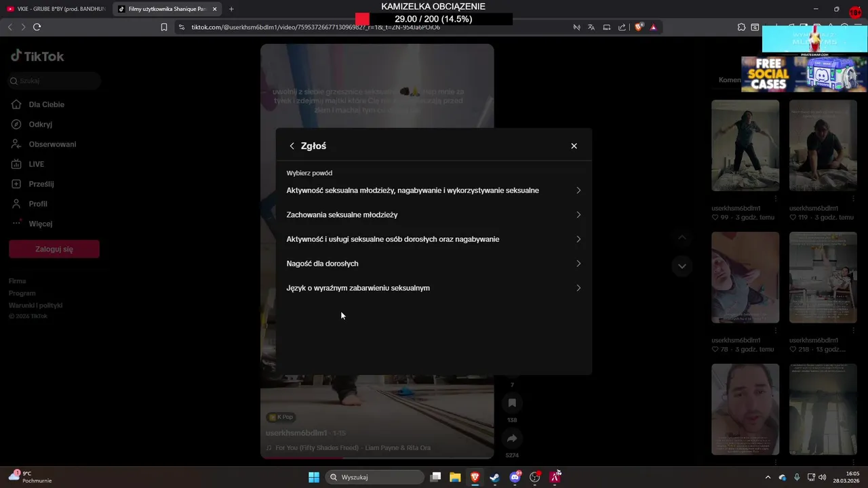This screenshot has width=868, height=488.
Task: Bookmark the video using save icon
Action: pyautogui.click(x=512, y=403)
